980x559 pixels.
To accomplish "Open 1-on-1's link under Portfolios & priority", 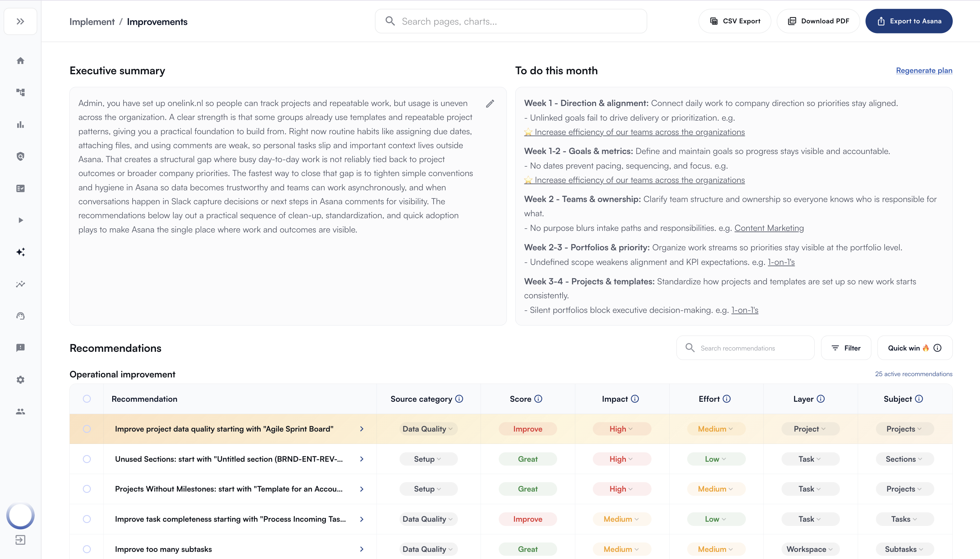I will pos(781,262).
